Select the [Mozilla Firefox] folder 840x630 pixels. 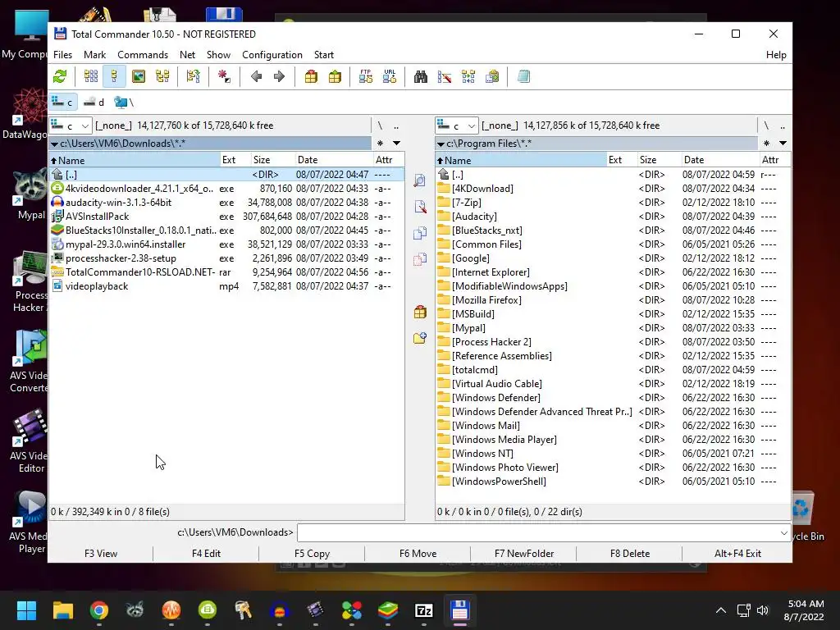pyautogui.click(x=613, y=300)
